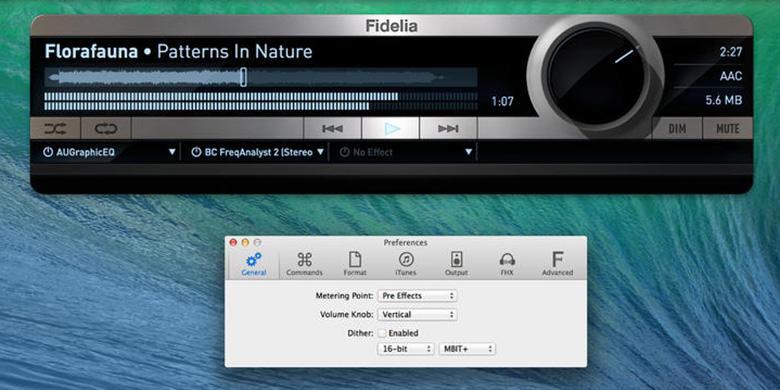The width and height of the screenshot is (780, 390).
Task: Toggle power icon of the No Effect slot
Action: (x=344, y=152)
